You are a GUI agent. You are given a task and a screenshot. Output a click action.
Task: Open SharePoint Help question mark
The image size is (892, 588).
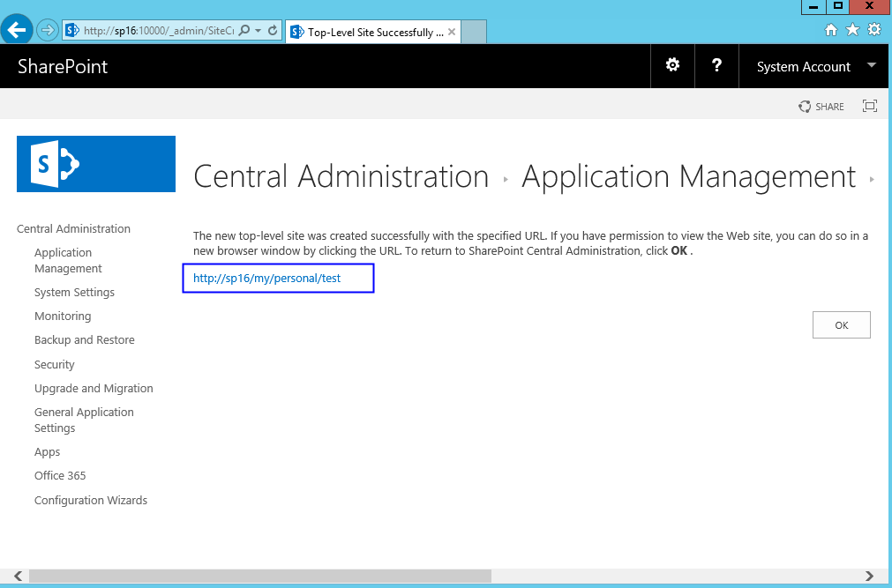[716, 65]
